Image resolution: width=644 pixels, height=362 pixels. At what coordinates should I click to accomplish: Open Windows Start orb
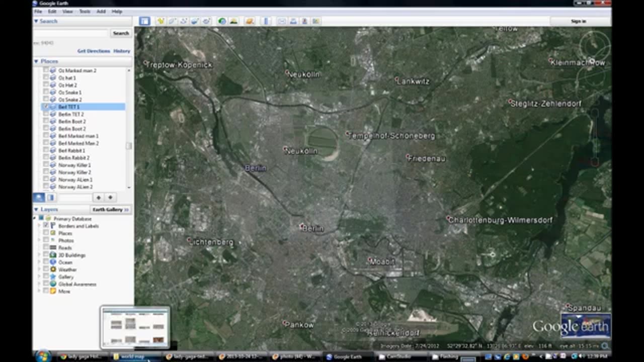(x=43, y=356)
